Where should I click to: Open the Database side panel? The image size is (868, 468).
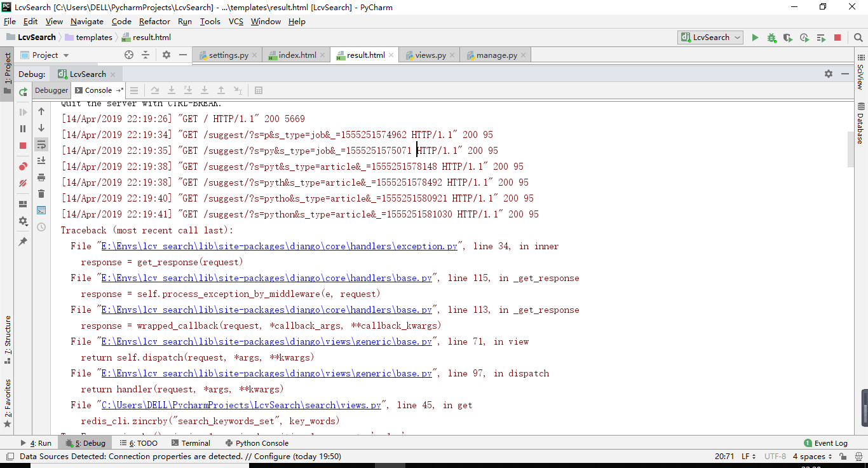(860, 123)
